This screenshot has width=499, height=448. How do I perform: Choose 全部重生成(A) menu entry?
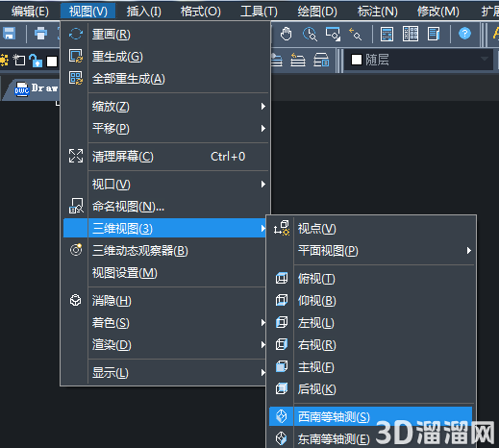[165, 79]
